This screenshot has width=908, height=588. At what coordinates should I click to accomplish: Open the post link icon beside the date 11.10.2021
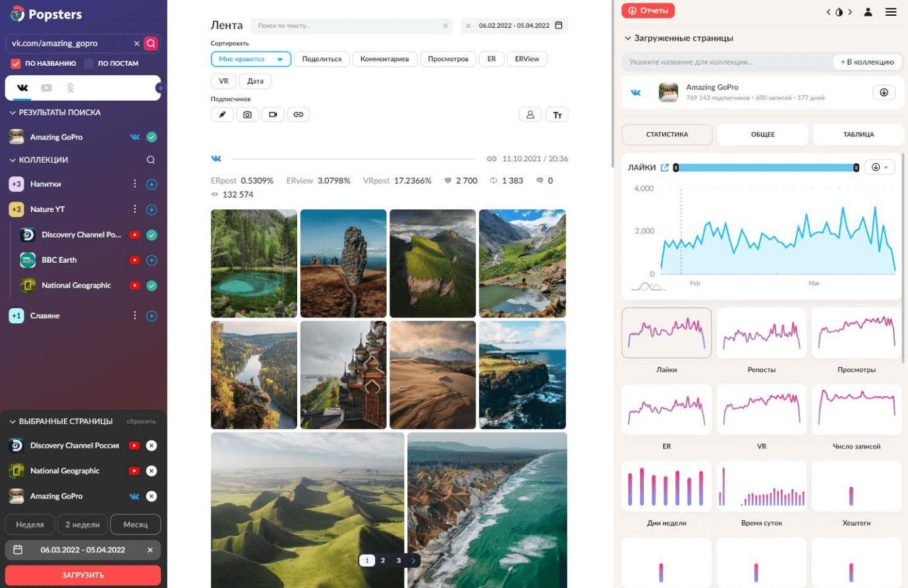tap(492, 159)
